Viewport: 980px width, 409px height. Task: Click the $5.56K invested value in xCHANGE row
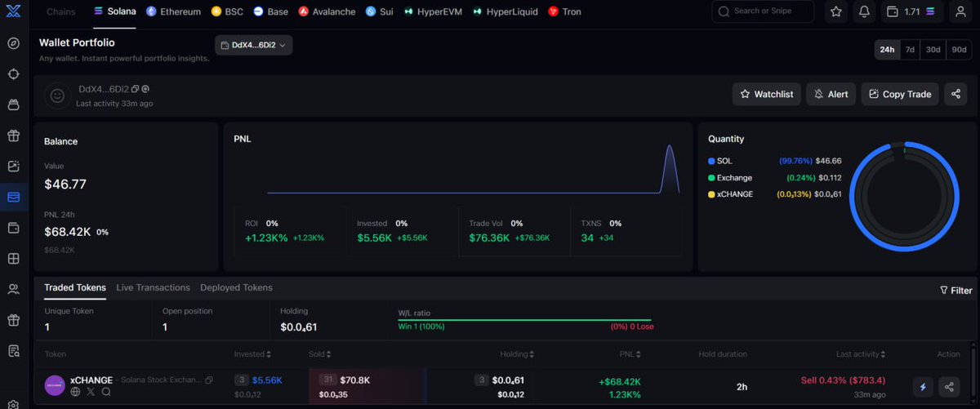267,380
